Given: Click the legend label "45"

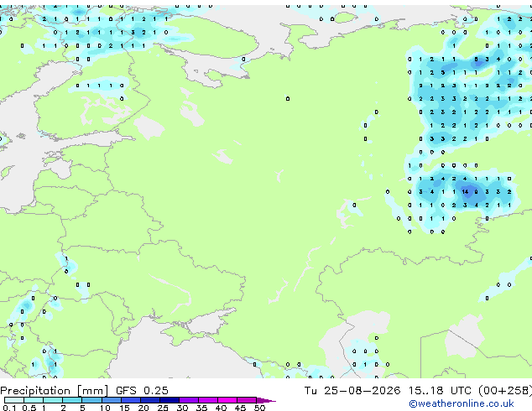Looking at the screenshot, I should [x=240, y=408].
